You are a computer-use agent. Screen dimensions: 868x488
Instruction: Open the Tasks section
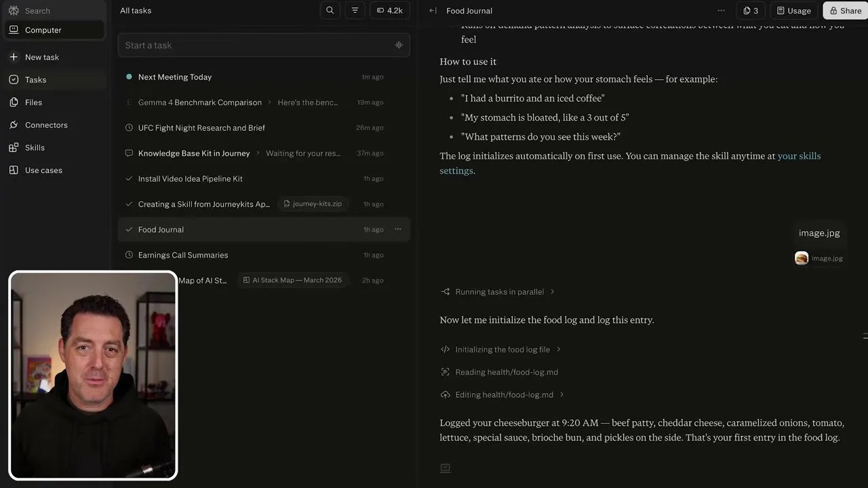[54, 80]
